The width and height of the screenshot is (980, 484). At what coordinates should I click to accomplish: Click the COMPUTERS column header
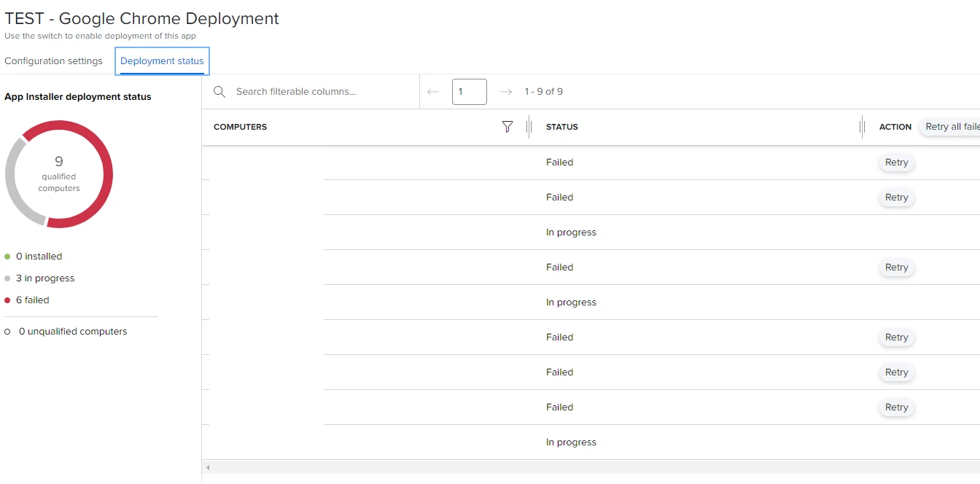[241, 127]
